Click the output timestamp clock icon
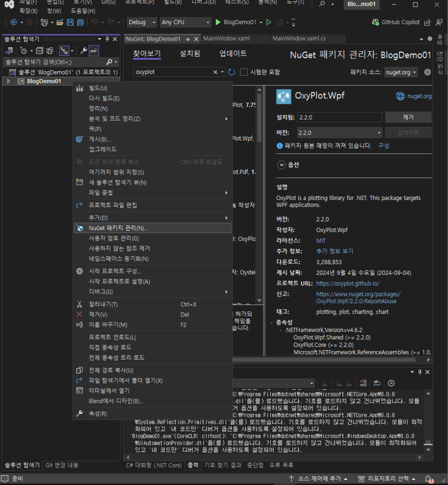Image resolution: width=448 pixels, height=485 pixels. 391,383
